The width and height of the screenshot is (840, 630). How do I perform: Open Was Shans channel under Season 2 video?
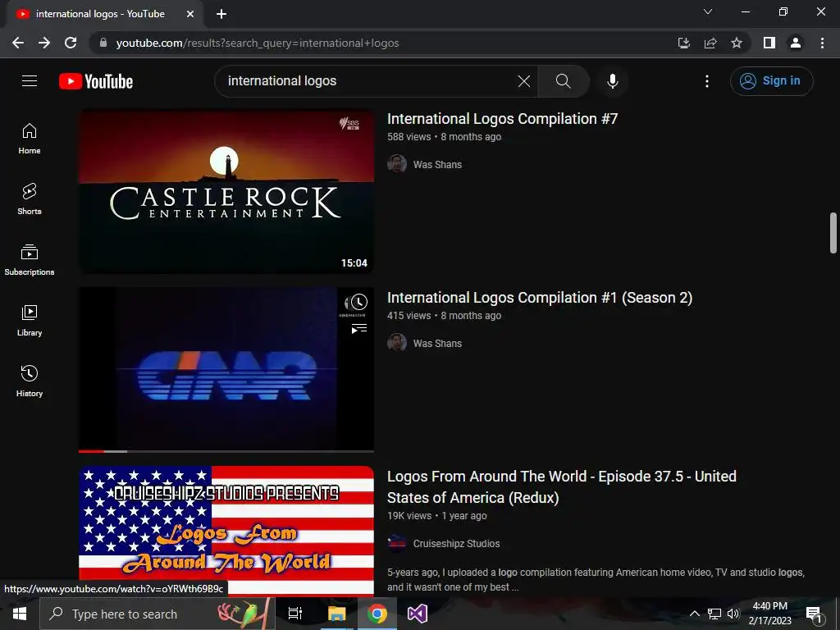[x=437, y=344]
